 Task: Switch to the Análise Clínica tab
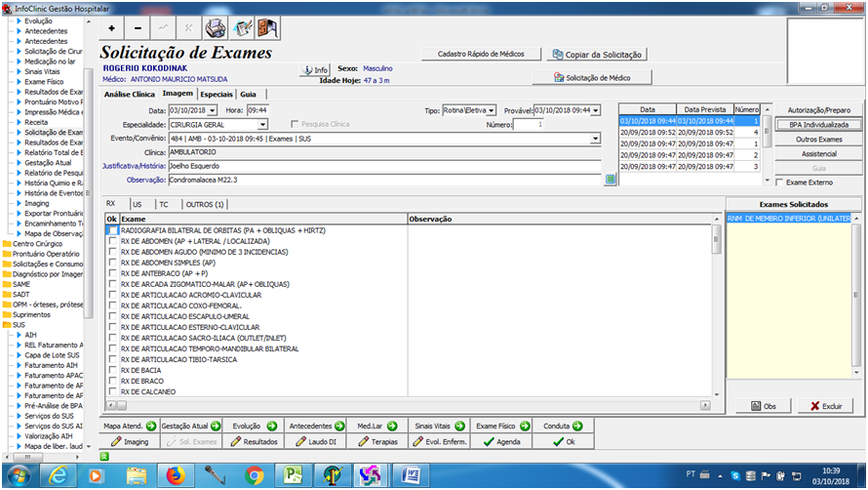[129, 95]
